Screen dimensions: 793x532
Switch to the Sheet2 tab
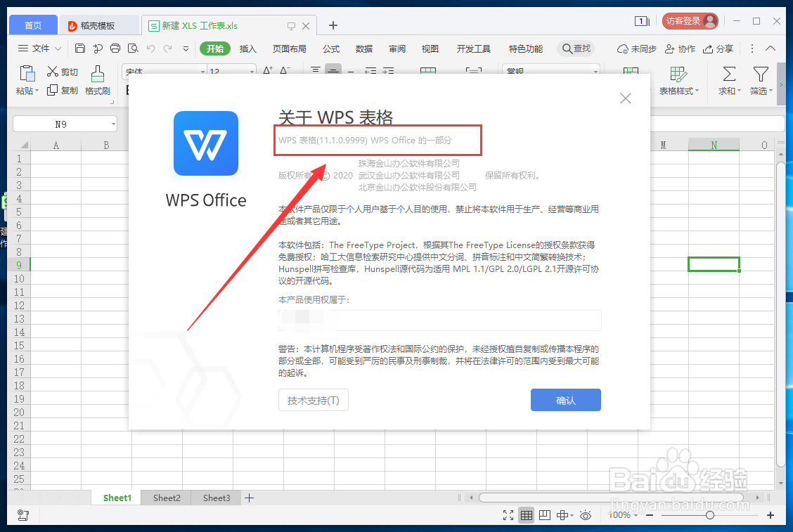(167, 498)
